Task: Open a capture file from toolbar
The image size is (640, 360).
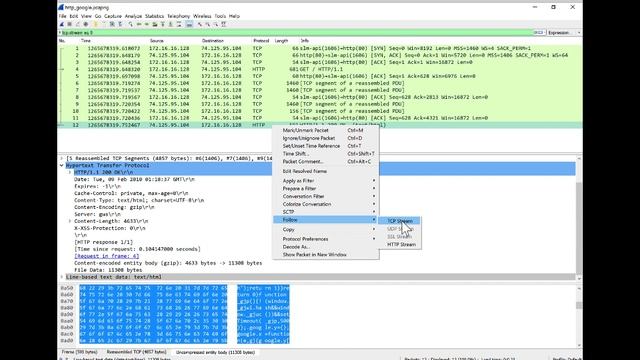Action: pyautogui.click(x=96, y=24)
